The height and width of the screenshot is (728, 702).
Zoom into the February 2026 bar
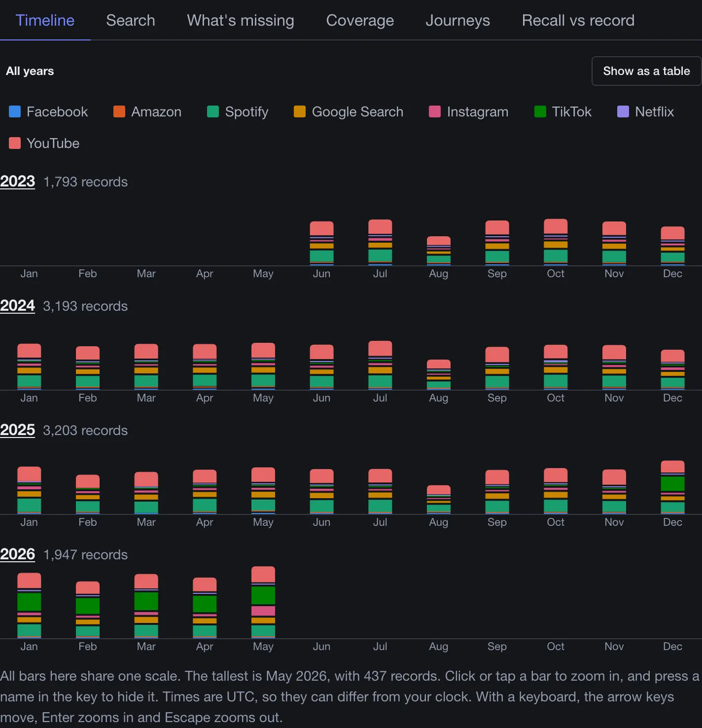click(x=88, y=610)
